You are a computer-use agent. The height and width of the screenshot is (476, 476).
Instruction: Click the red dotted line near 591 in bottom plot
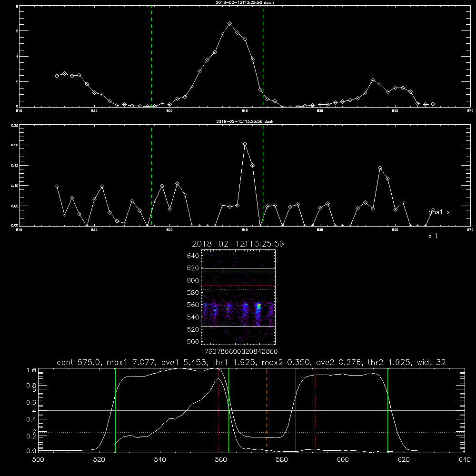[316, 410]
